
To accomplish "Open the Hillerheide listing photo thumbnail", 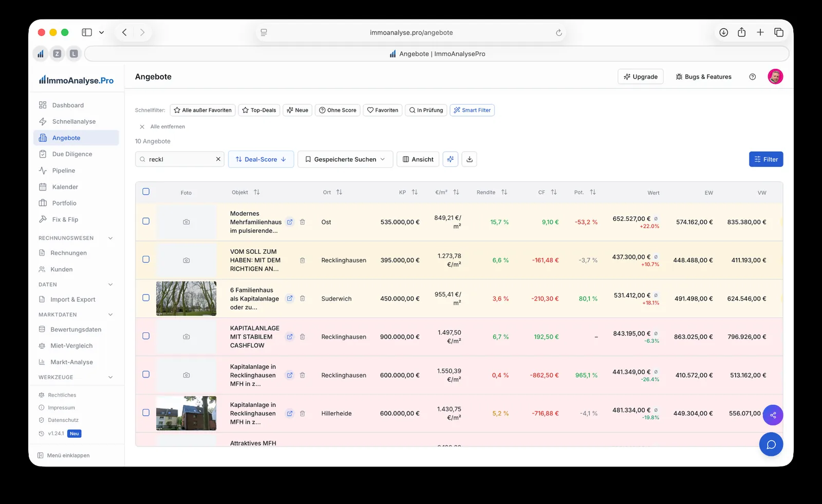I will click(x=186, y=413).
